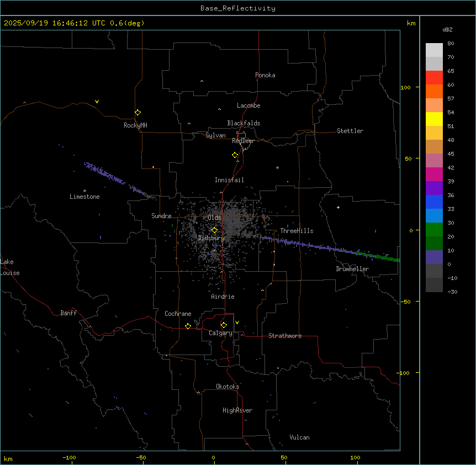The width and height of the screenshot is (476, 465).
Task: Select the Banff label on the map
Action: point(68,313)
